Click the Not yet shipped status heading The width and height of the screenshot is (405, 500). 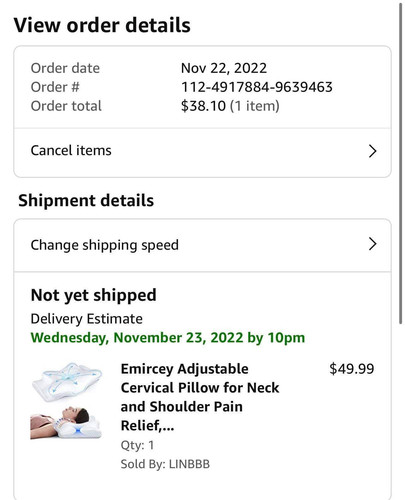tap(93, 295)
